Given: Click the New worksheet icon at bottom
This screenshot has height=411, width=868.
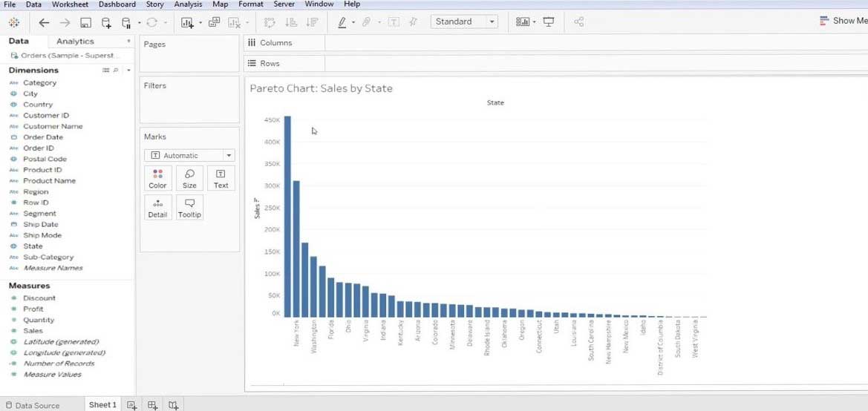Looking at the screenshot, I should click(x=131, y=405).
